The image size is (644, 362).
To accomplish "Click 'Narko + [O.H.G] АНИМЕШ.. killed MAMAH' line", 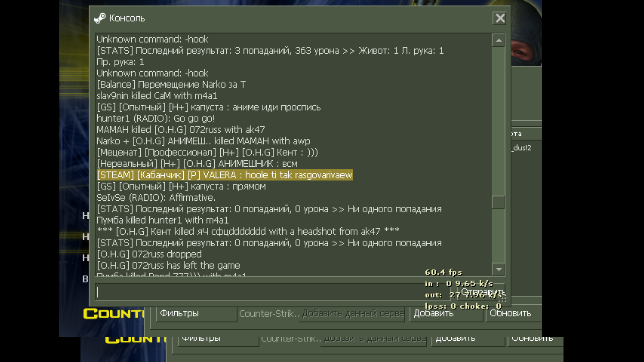I will (204, 141).
